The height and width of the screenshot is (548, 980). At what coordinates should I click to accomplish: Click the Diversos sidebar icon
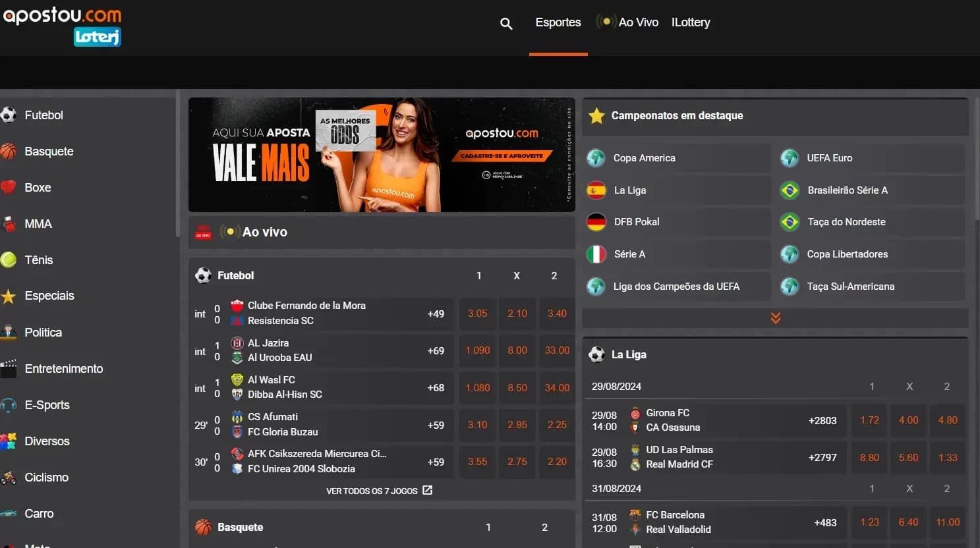(8, 441)
